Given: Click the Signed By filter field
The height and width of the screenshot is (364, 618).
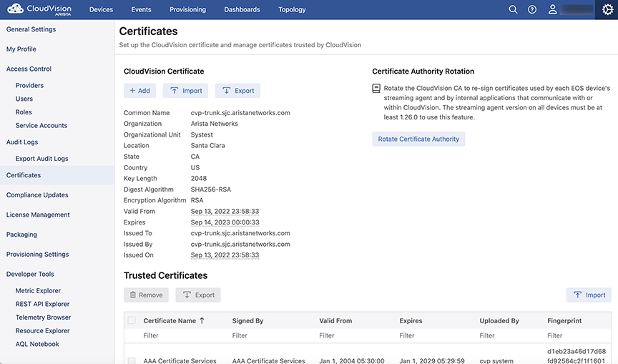Looking at the screenshot, I should [272, 335].
